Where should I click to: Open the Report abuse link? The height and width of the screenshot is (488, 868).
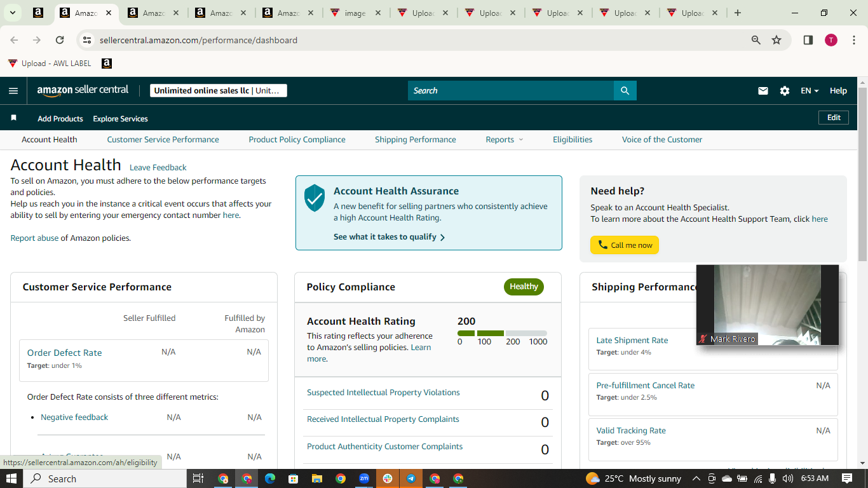pos(34,238)
